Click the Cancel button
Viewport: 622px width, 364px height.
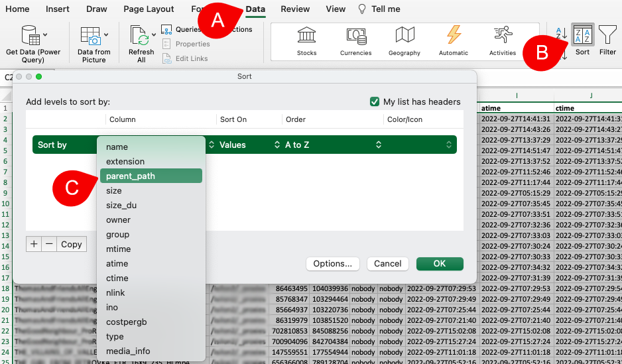pyautogui.click(x=387, y=263)
